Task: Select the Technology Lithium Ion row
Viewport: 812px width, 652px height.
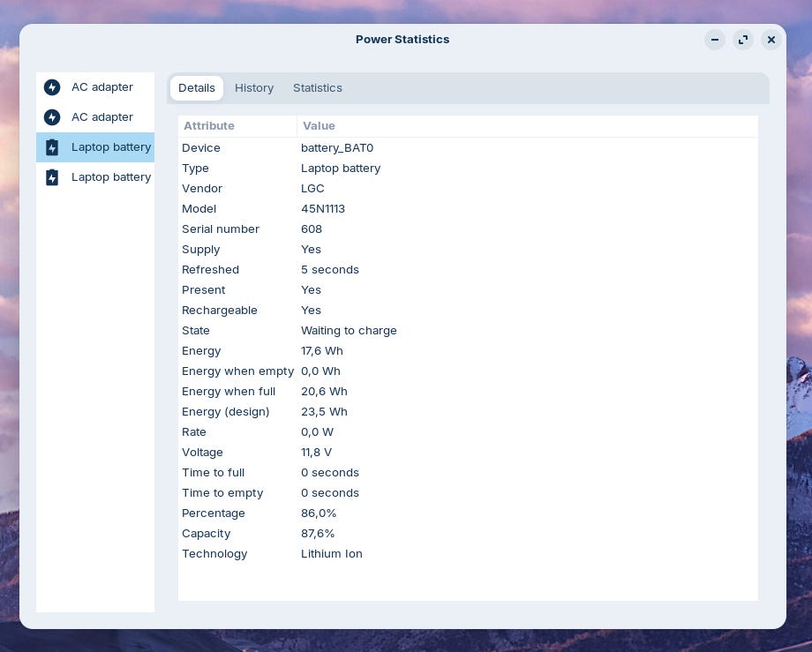Action: (x=468, y=554)
